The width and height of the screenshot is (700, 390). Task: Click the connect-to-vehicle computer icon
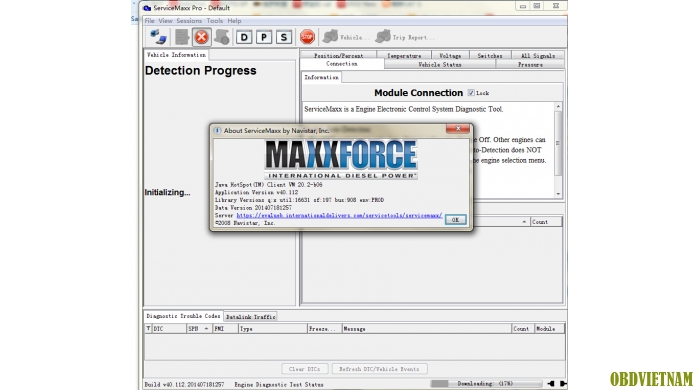[158, 37]
